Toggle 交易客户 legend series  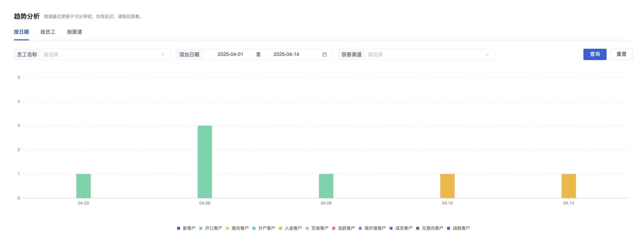click(x=317, y=228)
